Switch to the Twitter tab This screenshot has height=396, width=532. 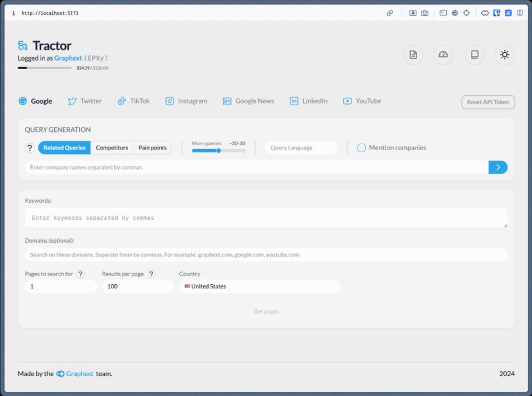[85, 101]
